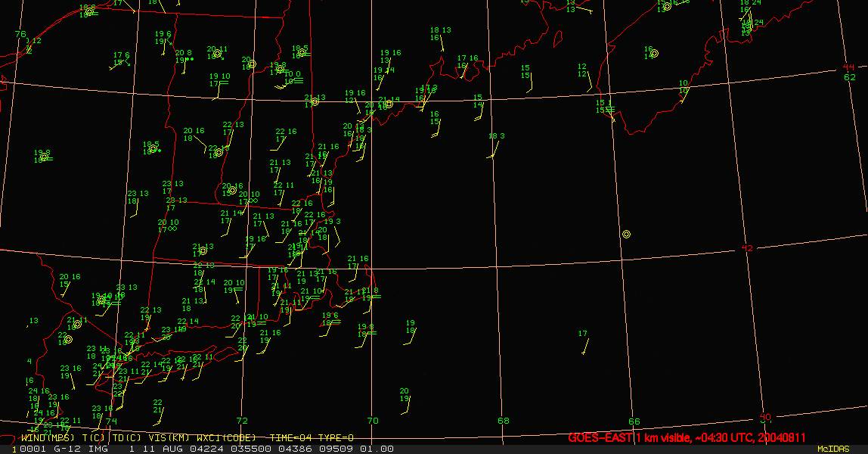Click the 01.00 value in status bar

tap(377, 449)
